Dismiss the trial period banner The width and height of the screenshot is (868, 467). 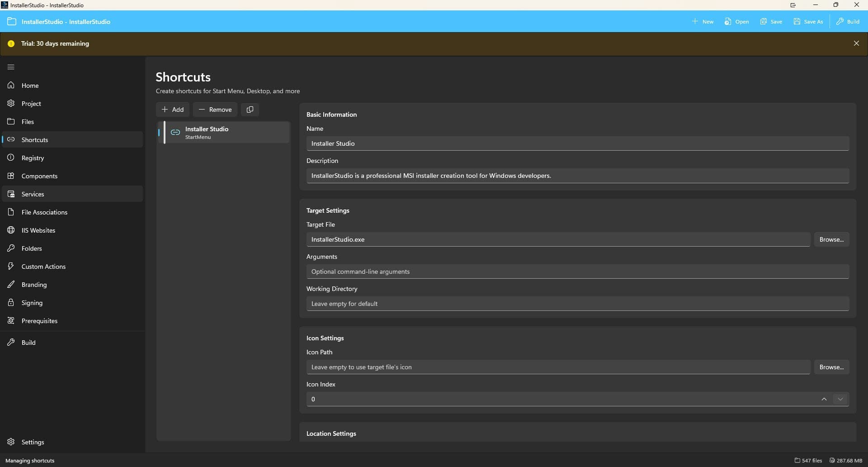856,43
